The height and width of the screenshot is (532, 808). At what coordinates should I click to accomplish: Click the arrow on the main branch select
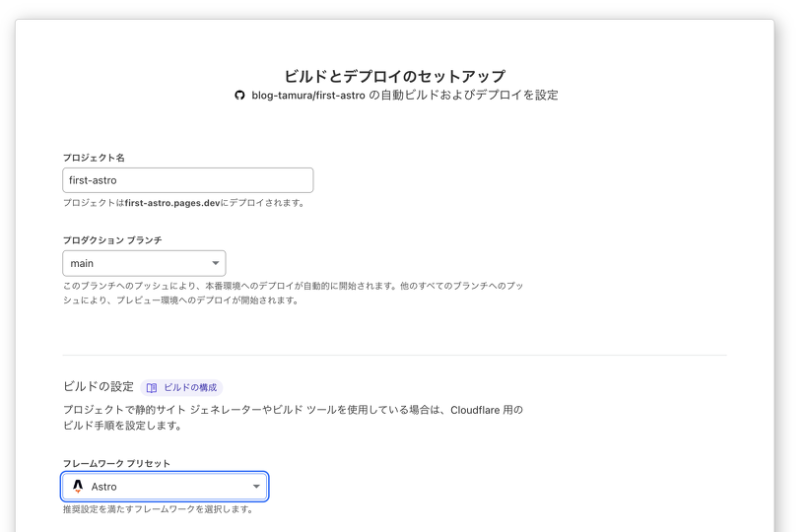click(x=216, y=263)
